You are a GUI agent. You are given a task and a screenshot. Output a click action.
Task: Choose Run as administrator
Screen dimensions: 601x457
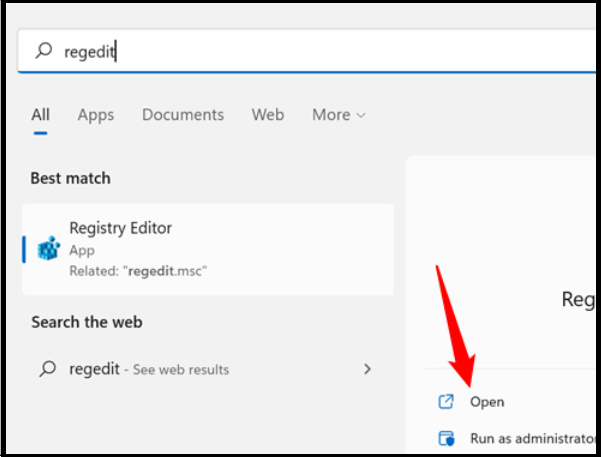[533, 438]
